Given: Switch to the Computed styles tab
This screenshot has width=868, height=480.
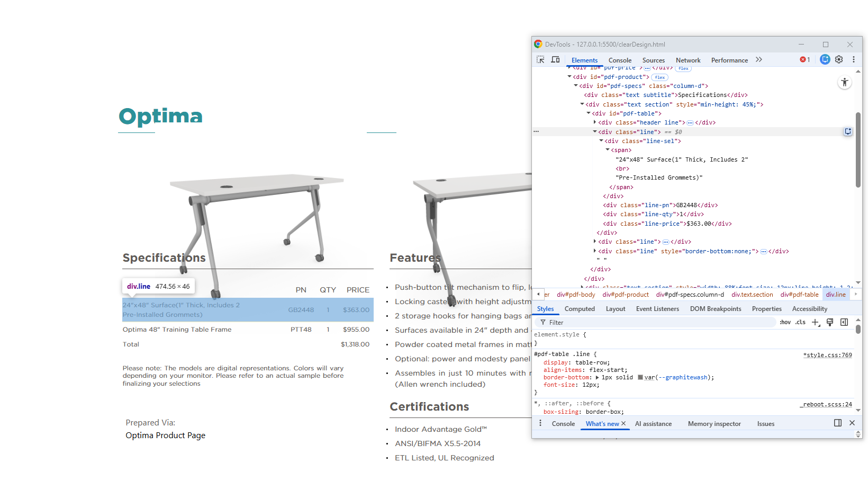Looking at the screenshot, I should (580, 309).
